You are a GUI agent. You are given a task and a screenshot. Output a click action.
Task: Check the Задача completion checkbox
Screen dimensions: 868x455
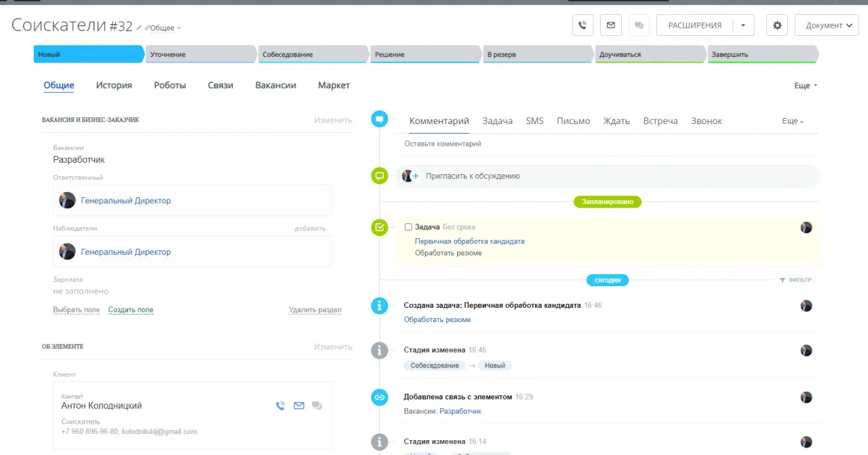tap(408, 227)
